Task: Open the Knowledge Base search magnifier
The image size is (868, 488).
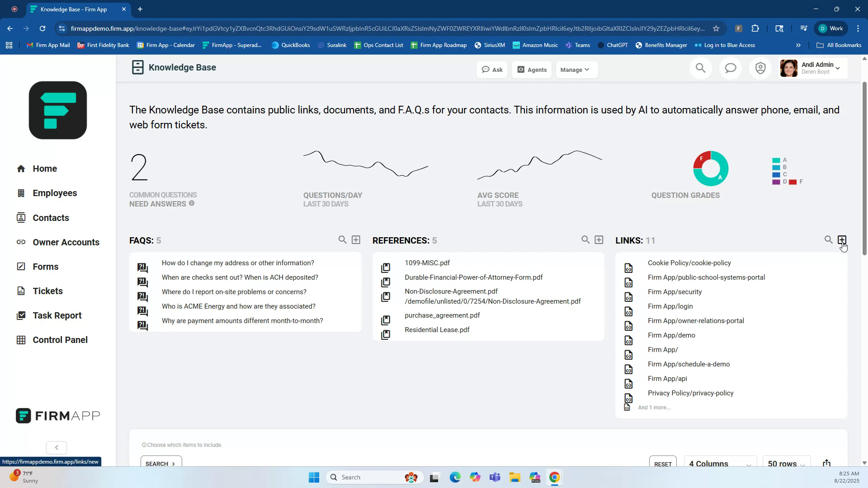Action: (x=700, y=68)
